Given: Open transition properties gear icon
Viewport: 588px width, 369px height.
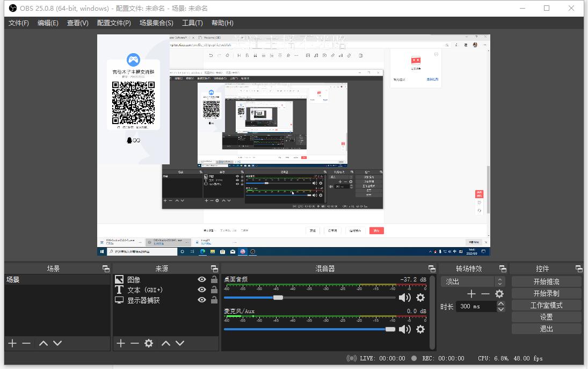Looking at the screenshot, I should pos(499,294).
